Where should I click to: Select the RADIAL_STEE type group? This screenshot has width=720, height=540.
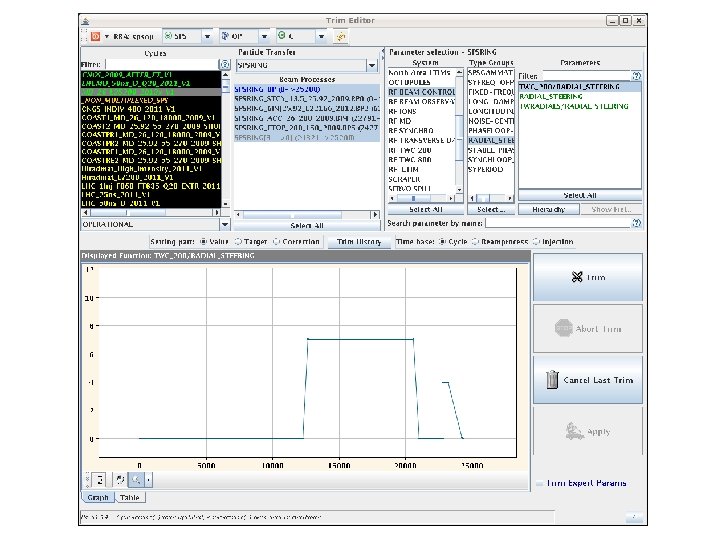click(491, 141)
